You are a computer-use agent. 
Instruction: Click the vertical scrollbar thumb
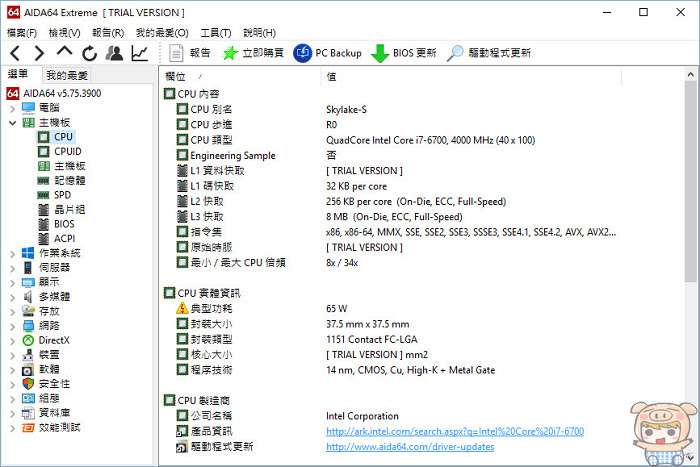tap(690, 181)
